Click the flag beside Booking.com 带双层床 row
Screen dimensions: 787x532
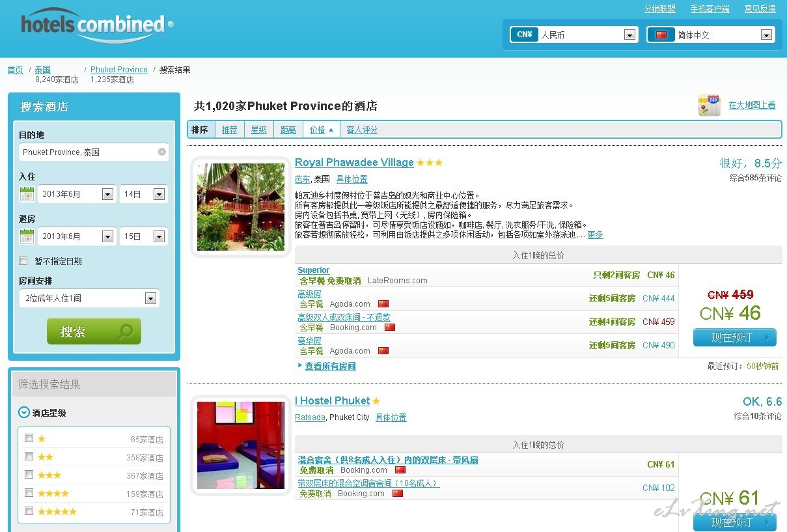[x=398, y=494]
